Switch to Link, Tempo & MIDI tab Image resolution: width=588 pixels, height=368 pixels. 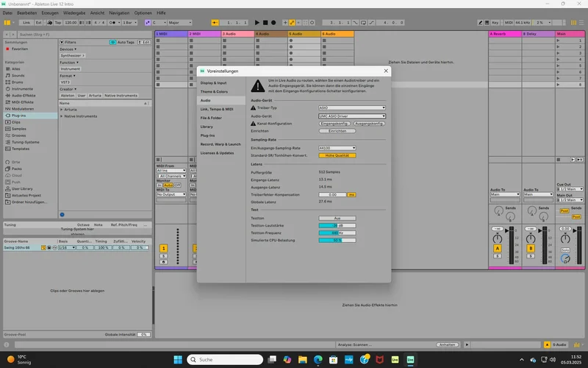click(216, 109)
